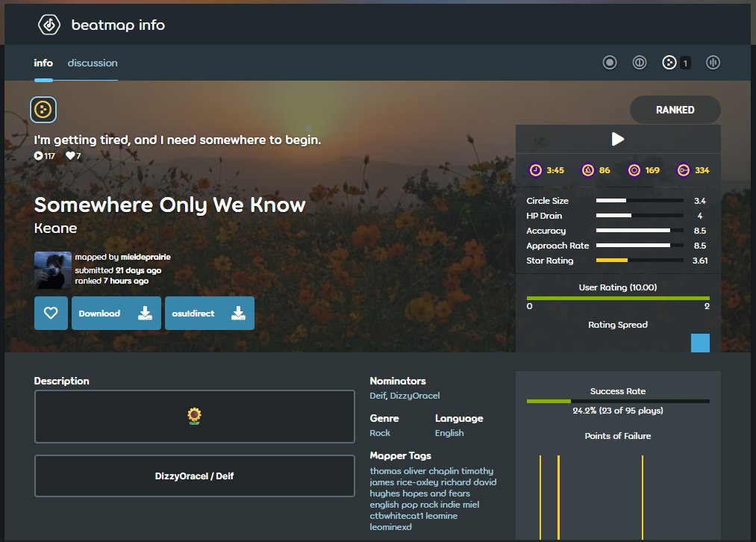Click the yellow Star Rating bar

640,261
